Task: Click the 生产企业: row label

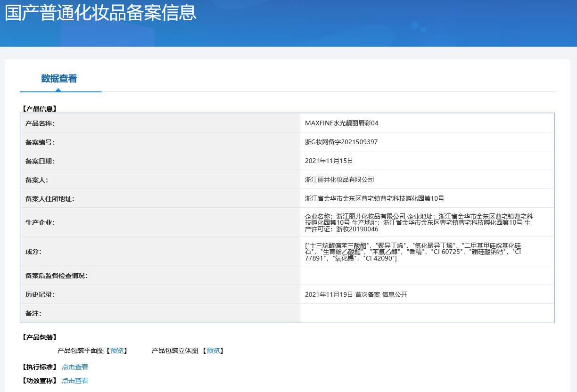Action: coord(40,222)
